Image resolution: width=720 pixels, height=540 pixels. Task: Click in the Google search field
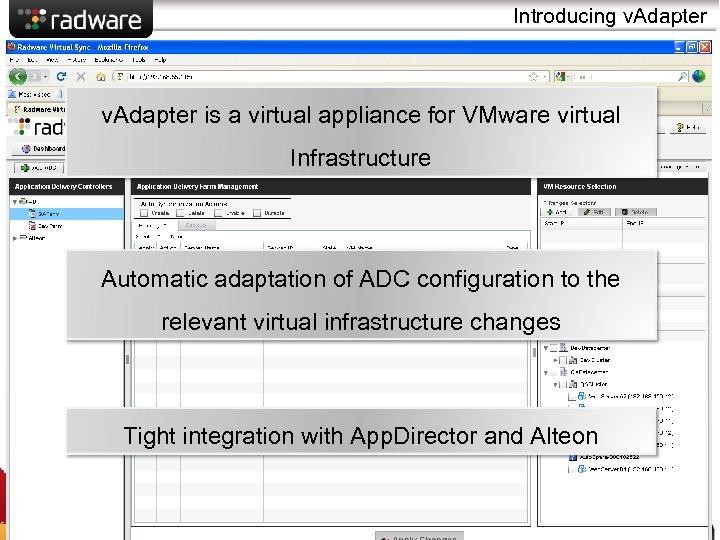tap(622, 77)
